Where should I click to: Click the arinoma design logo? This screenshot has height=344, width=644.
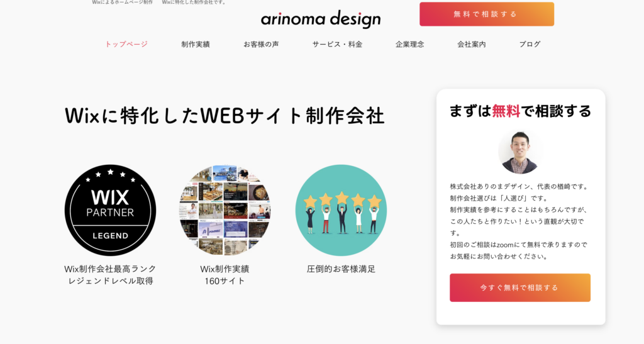click(x=320, y=19)
